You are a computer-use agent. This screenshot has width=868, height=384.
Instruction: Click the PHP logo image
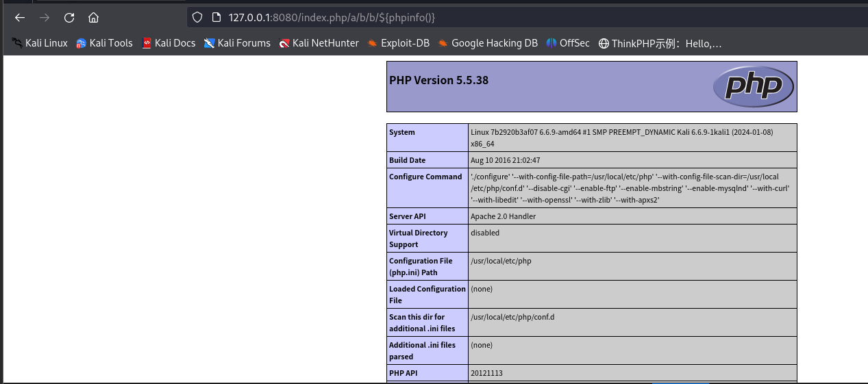(753, 87)
